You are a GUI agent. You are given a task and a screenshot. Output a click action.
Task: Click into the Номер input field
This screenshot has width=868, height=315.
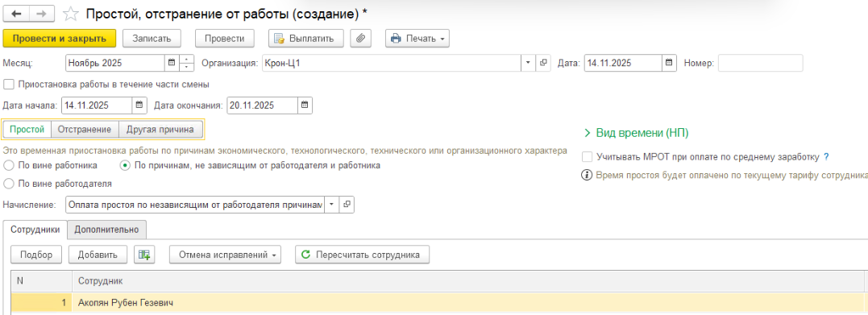(761, 63)
